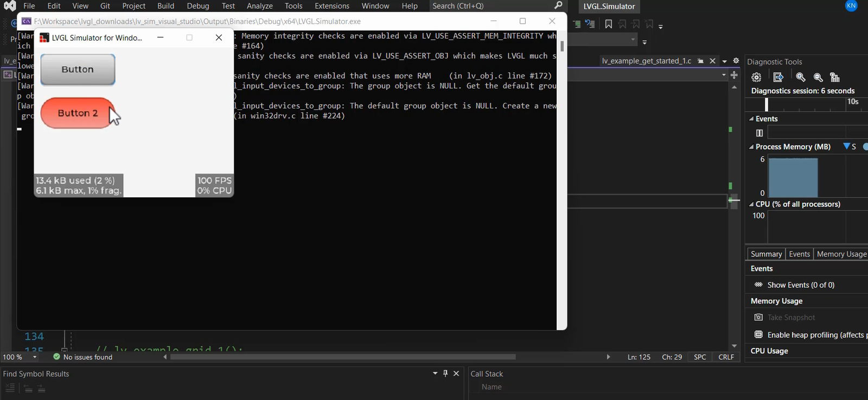This screenshot has height=400, width=868.
Task: Open the Visual Studio search magnifier icon
Action: click(x=558, y=5)
